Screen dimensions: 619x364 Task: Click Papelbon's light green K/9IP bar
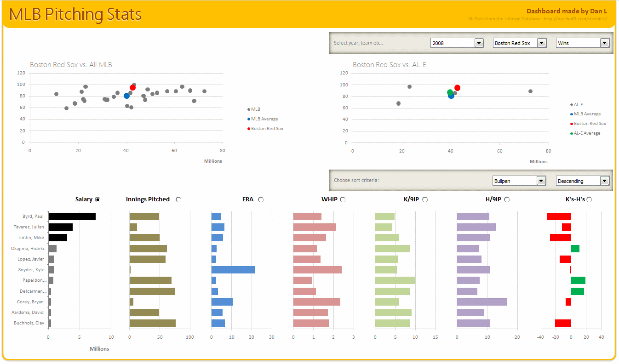point(395,280)
